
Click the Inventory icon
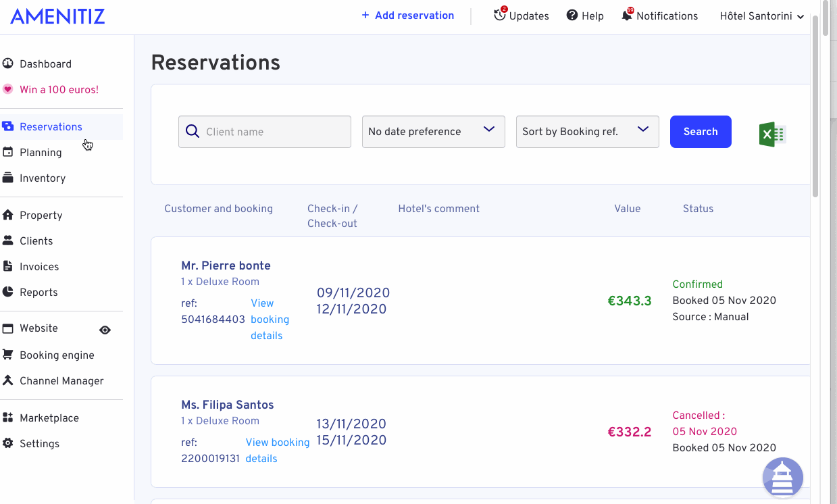(x=8, y=178)
